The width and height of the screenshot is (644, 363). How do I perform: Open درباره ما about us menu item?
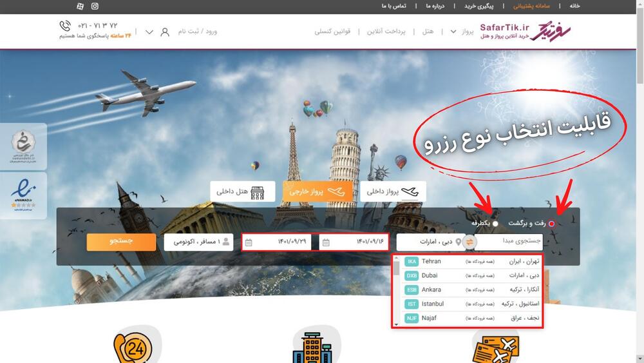[x=435, y=6]
